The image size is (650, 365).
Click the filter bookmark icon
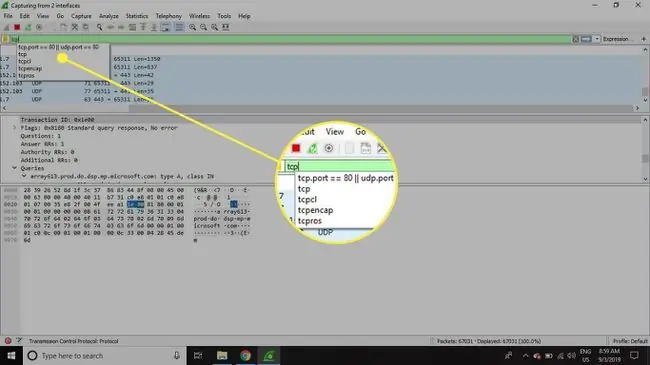coord(5,39)
